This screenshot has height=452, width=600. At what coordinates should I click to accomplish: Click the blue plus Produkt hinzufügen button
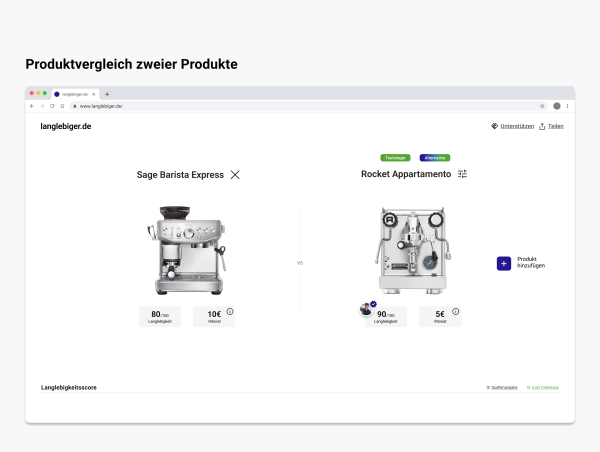point(504,263)
